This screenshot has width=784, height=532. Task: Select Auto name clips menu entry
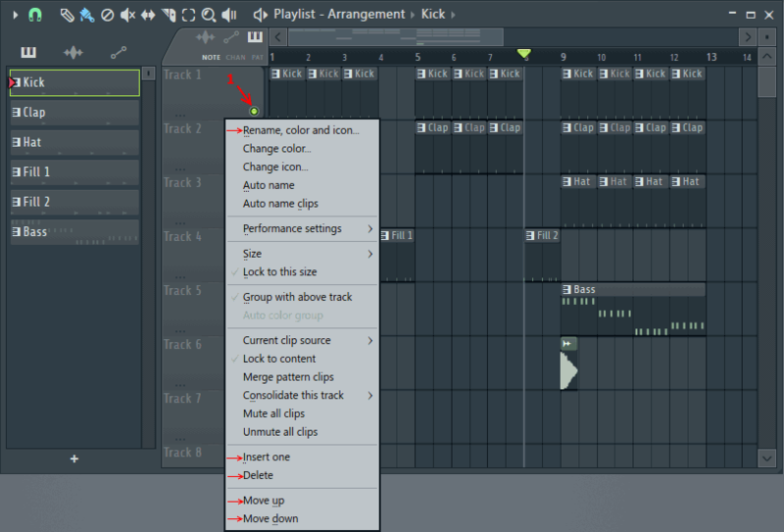(302, 204)
